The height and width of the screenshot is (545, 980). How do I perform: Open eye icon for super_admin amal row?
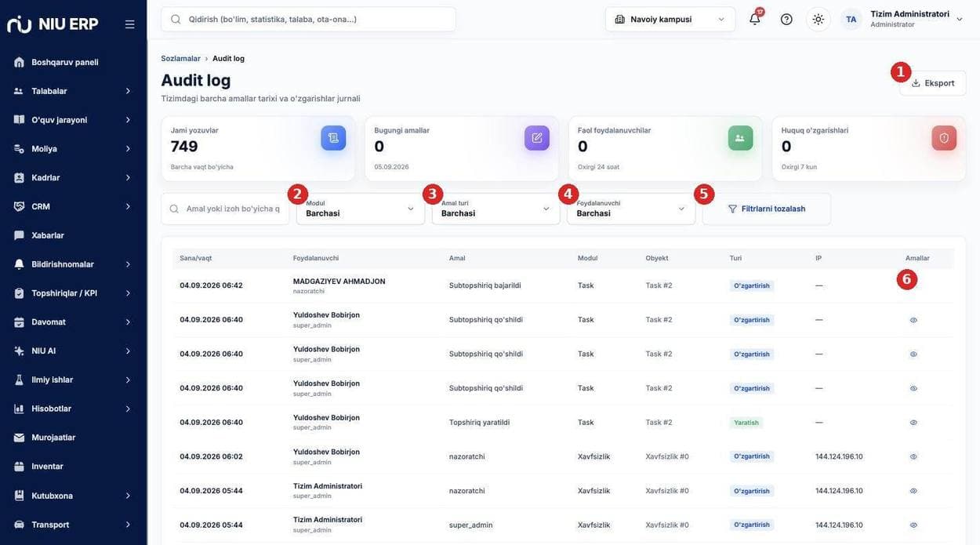(x=913, y=525)
